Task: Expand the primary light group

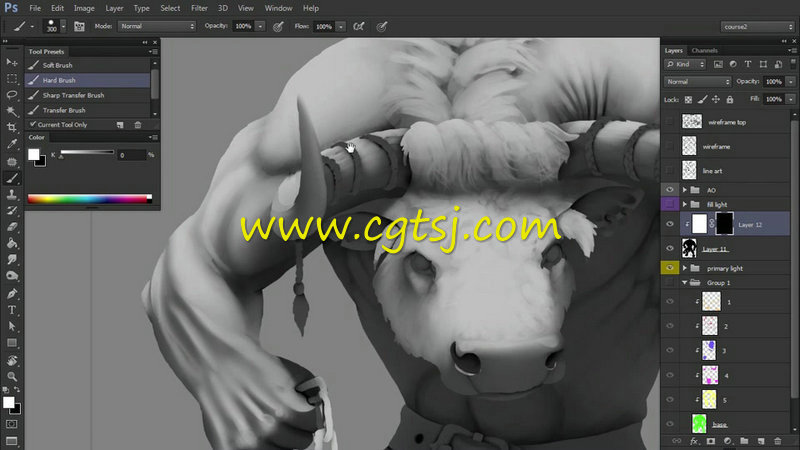Action: pyautogui.click(x=685, y=268)
